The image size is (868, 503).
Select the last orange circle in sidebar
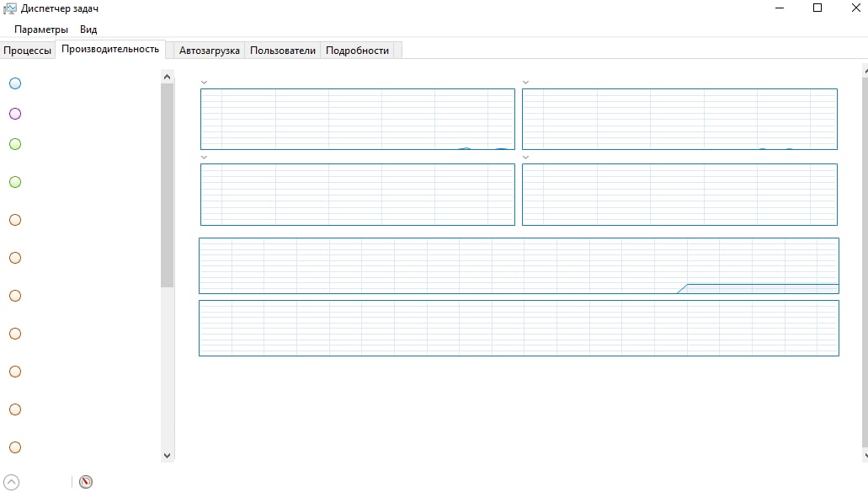(x=15, y=447)
